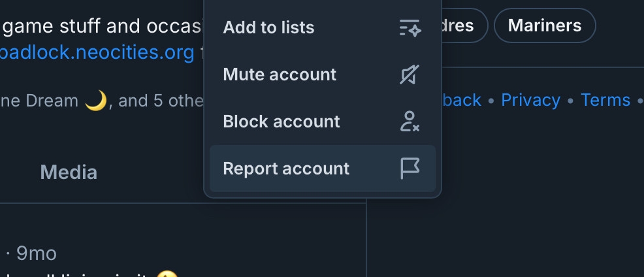This screenshot has height=277, width=644.
Task: Click the 9mo post timestamp
Action: point(37,253)
